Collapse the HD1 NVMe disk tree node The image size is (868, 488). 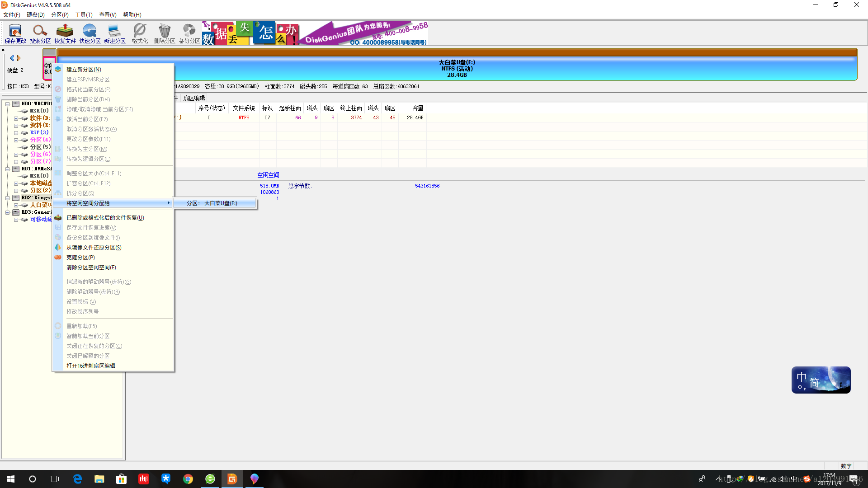[8, 169]
